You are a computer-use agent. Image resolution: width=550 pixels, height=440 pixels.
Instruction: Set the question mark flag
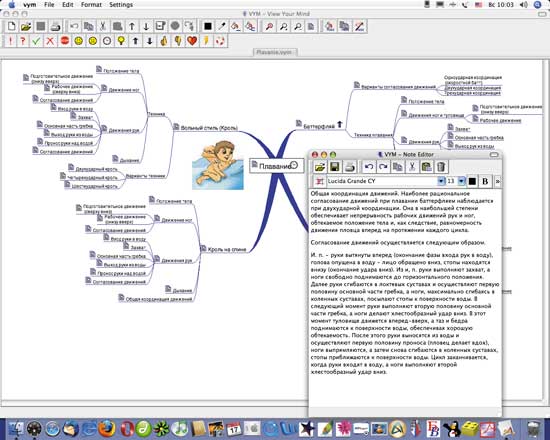click(23, 41)
